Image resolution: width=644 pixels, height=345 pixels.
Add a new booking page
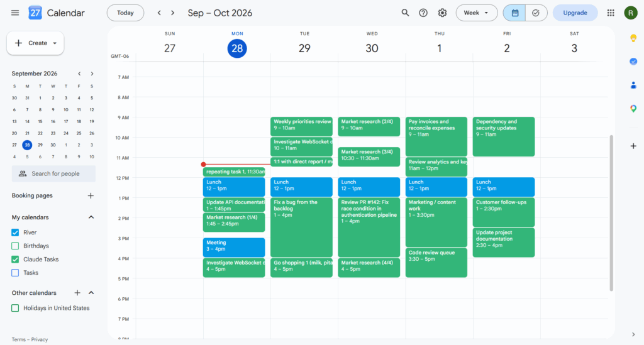click(91, 195)
